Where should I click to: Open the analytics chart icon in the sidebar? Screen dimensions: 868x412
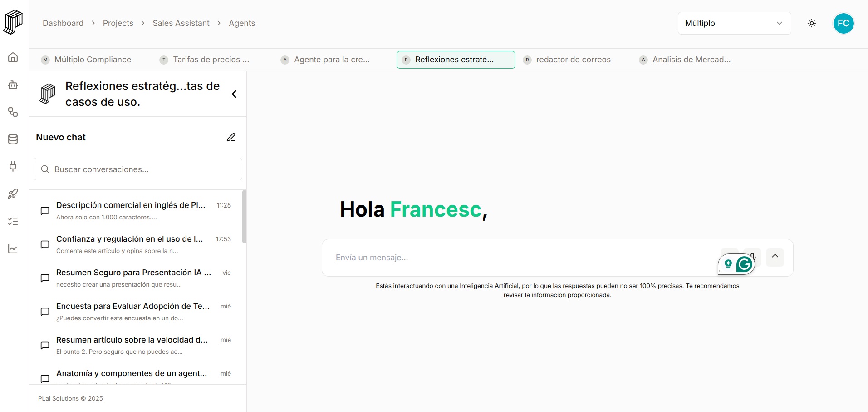coord(13,249)
